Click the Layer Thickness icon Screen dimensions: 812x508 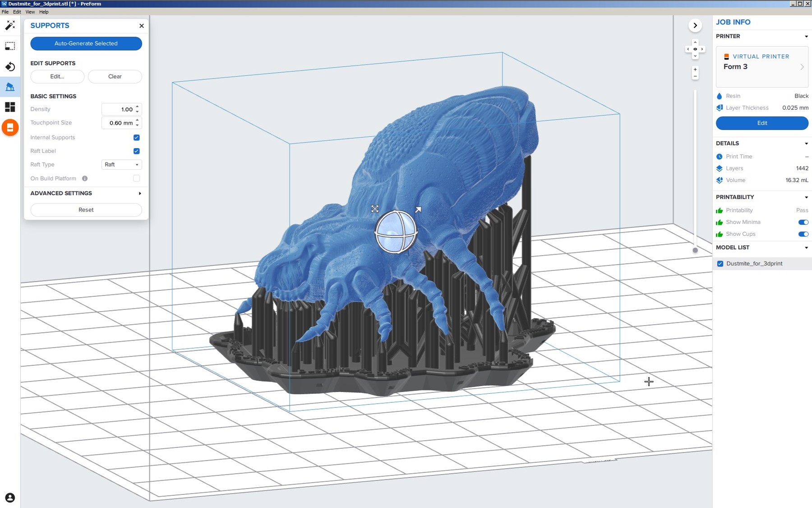tap(719, 108)
